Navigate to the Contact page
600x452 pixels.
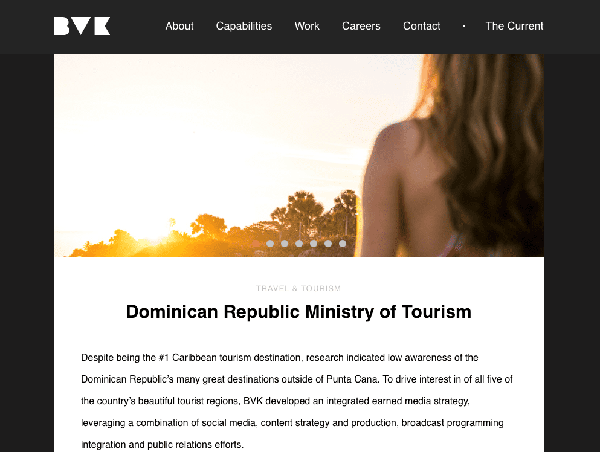[422, 26]
